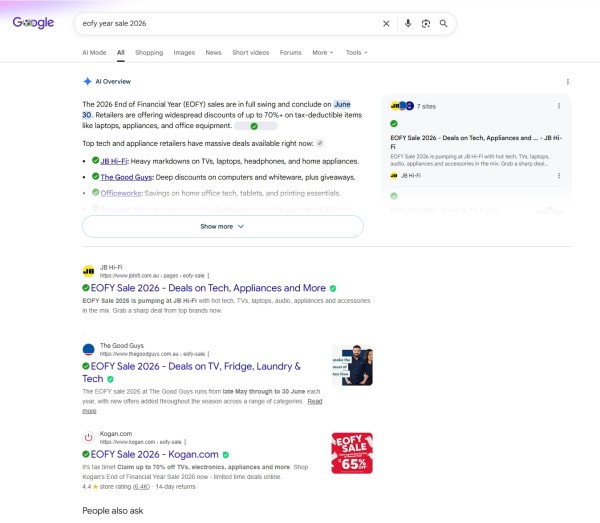Click the green check pill after office equipment
600x523 pixels.
[x=255, y=126]
